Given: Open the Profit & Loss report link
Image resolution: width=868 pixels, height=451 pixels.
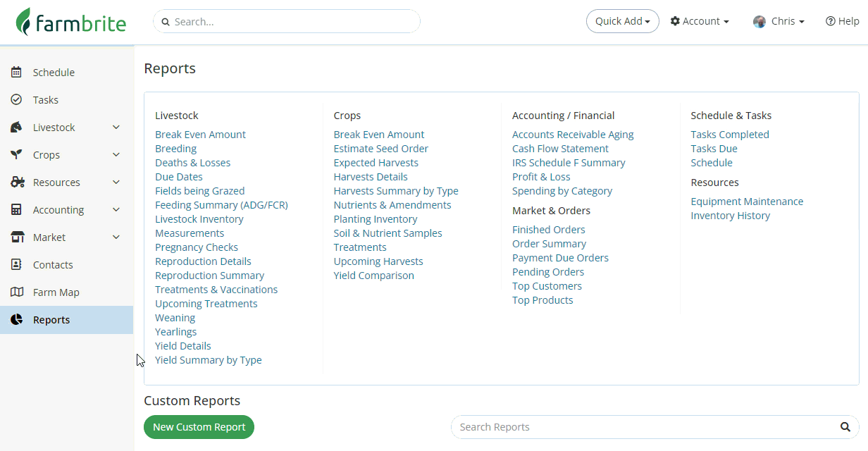Looking at the screenshot, I should [x=541, y=176].
